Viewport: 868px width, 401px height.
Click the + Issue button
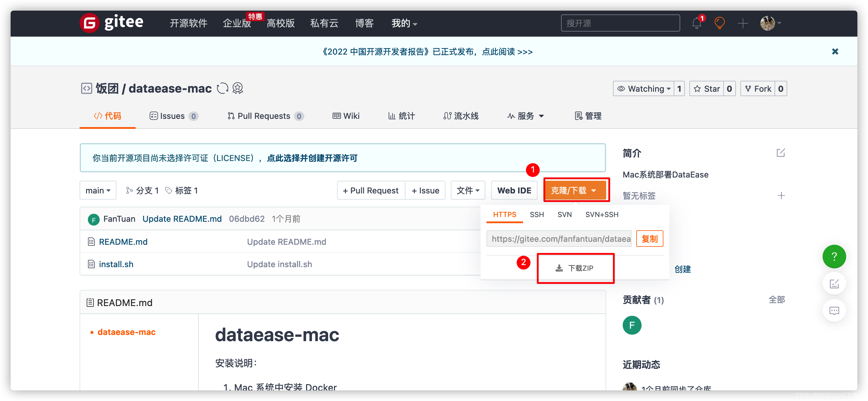click(x=425, y=190)
